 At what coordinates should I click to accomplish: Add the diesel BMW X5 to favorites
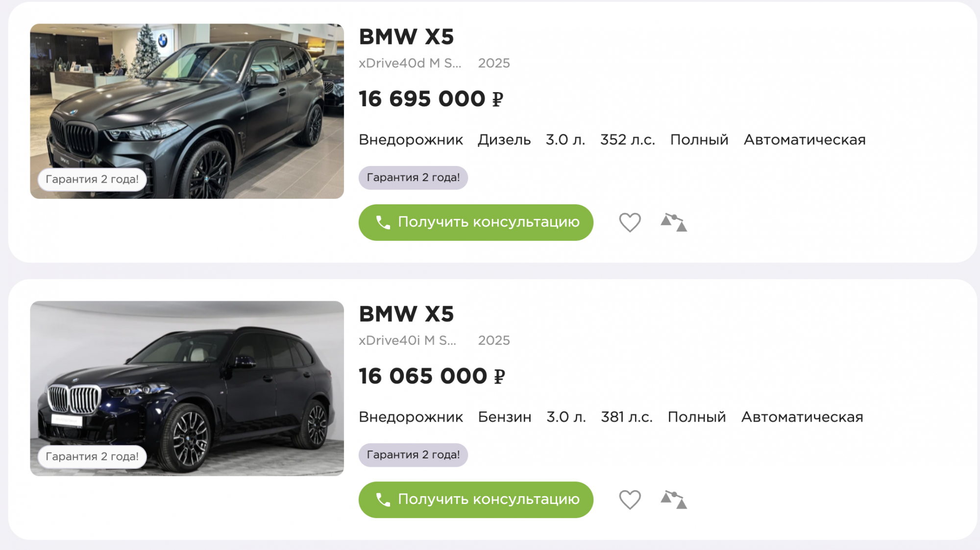(630, 222)
